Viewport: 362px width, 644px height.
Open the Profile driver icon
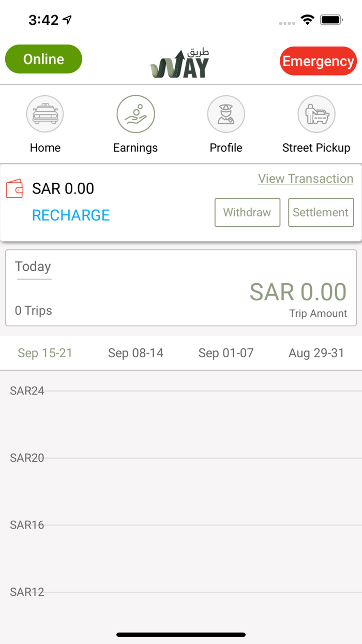click(226, 114)
